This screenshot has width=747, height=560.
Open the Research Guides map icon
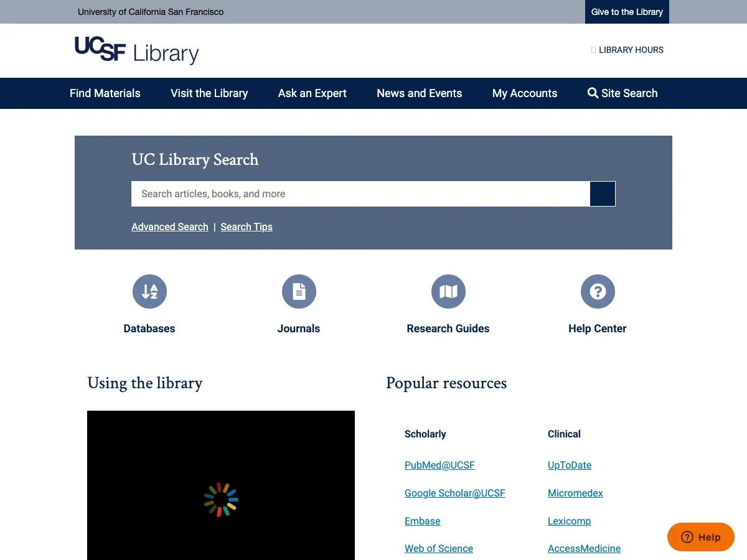[448, 291]
